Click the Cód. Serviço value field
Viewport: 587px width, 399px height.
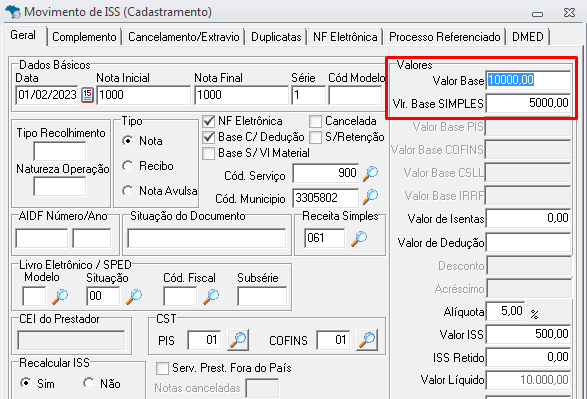326,173
